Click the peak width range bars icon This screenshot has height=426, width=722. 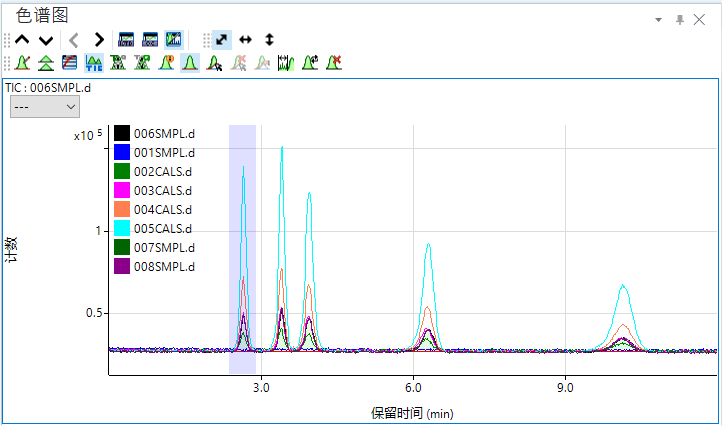[x=286, y=63]
